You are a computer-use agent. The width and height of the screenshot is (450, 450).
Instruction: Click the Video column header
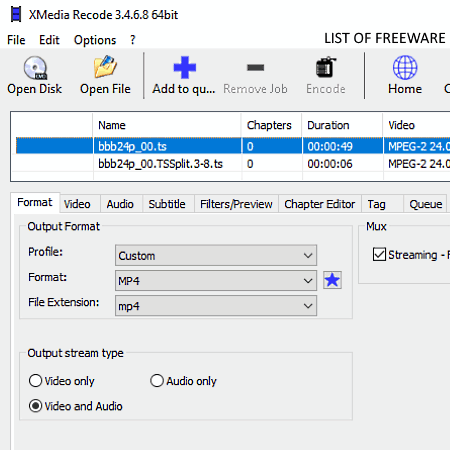(x=417, y=125)
